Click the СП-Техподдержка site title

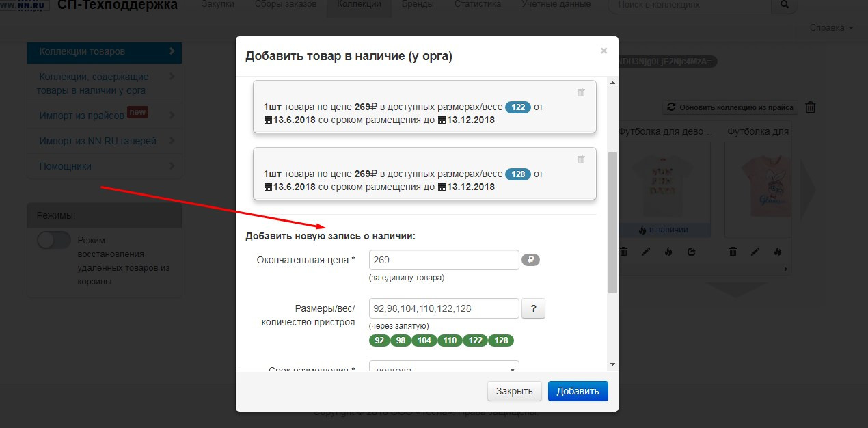point(118,5)
